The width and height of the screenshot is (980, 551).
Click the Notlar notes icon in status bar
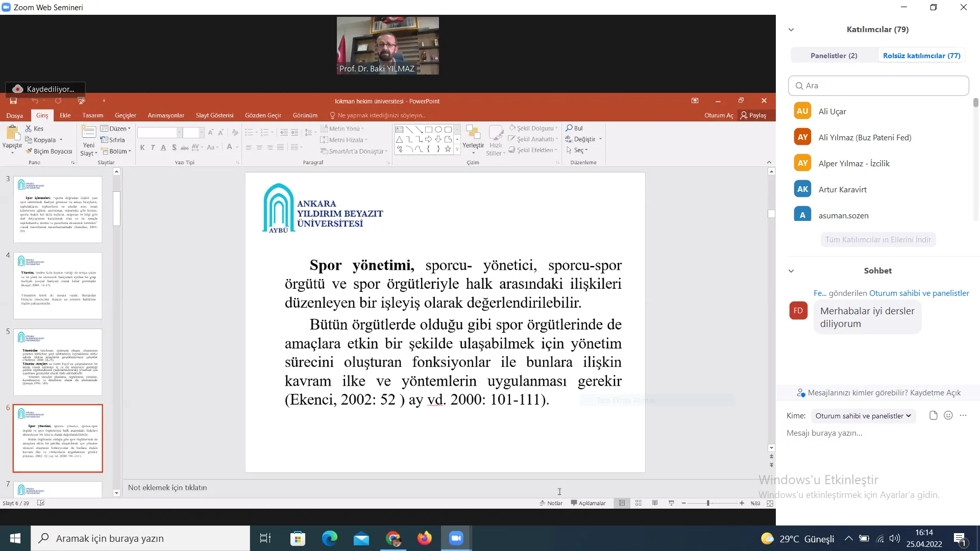click(x=551, y=503)
